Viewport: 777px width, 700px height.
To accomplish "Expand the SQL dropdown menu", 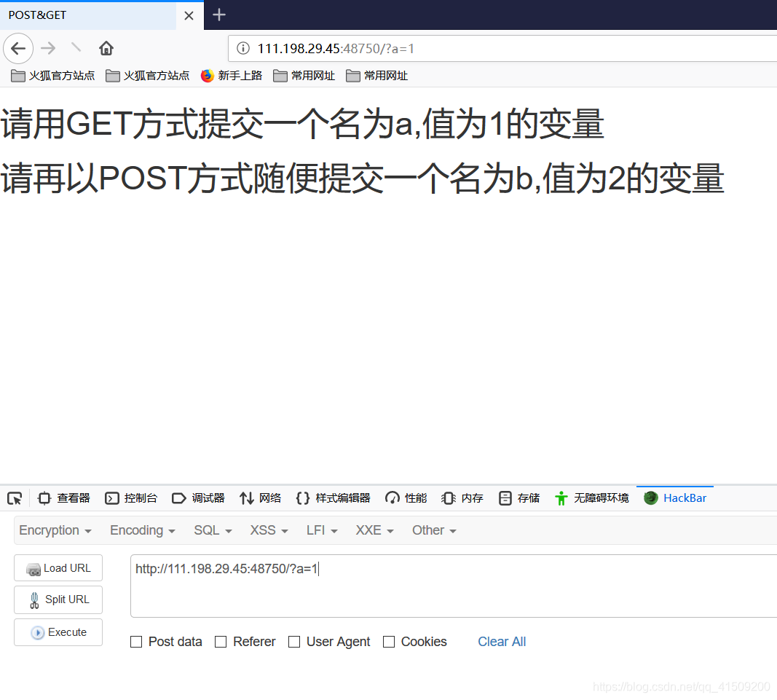I will (213, 530).
